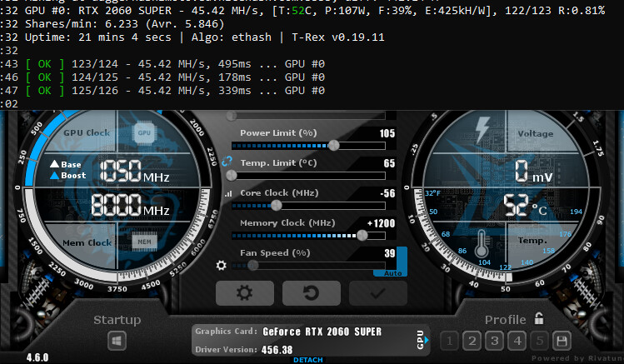
Task: Select profile slot 2
Action: click(472, 341)
